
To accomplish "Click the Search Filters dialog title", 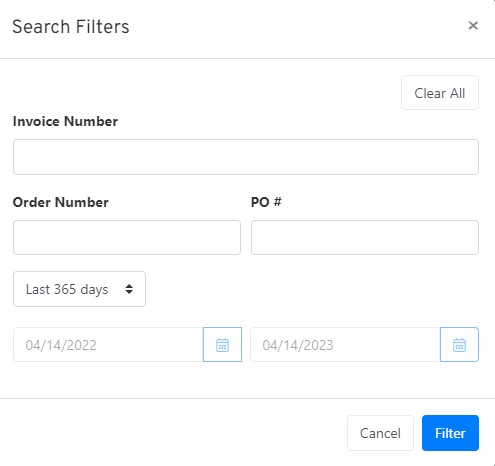I will pyautogui.click(x=71, y=27).
